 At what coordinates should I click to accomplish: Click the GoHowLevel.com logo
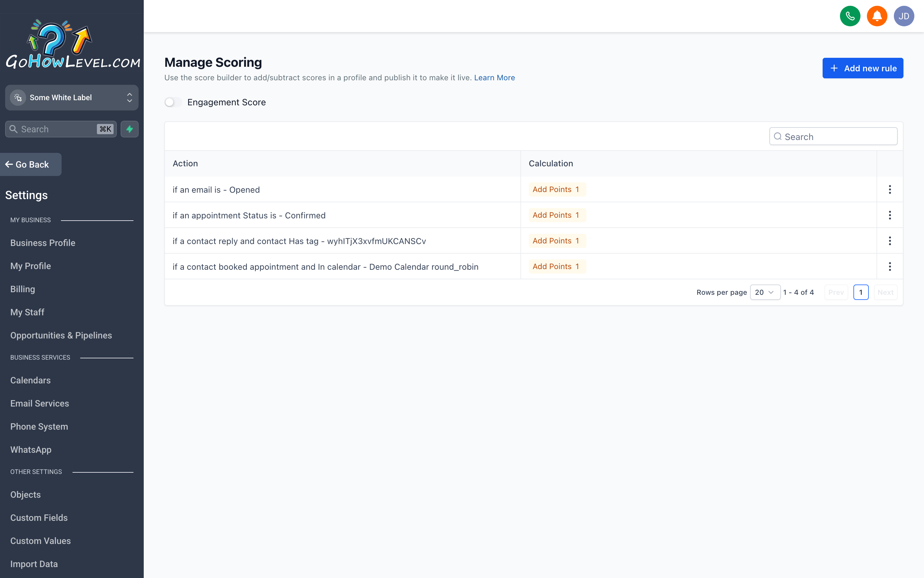tap(73, 44)
